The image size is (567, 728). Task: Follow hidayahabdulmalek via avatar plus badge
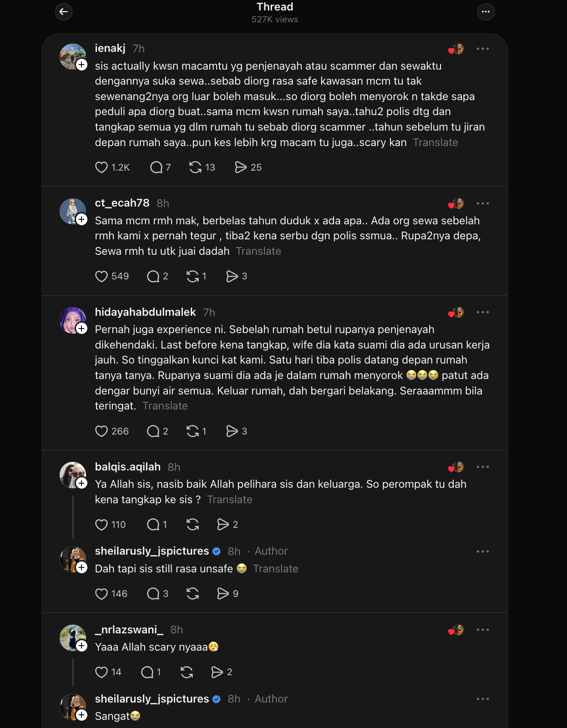[82, 329]
